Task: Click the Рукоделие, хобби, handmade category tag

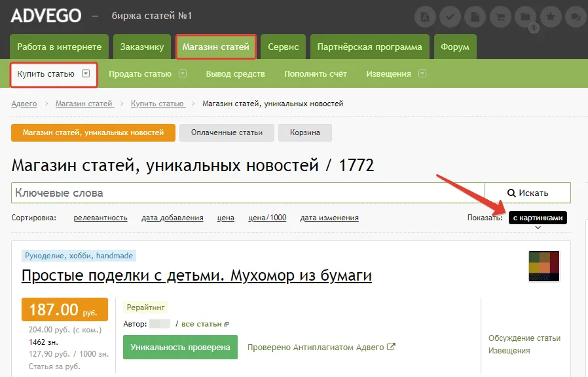Action: [x=79, y=256]
